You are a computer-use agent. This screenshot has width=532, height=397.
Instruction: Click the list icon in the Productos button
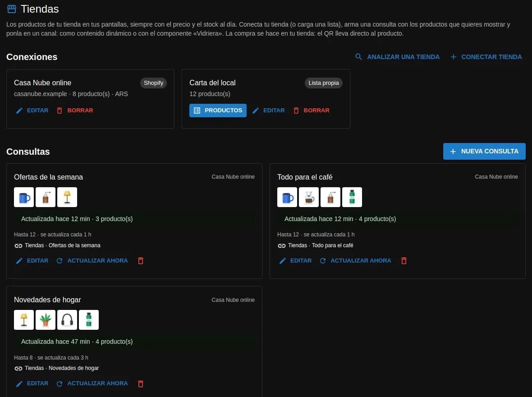point(197,111)
